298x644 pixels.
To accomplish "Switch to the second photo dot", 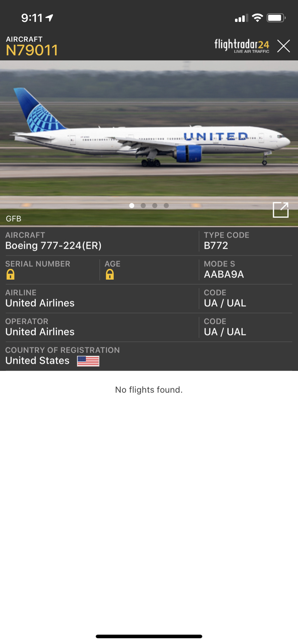I will (143, 206).
